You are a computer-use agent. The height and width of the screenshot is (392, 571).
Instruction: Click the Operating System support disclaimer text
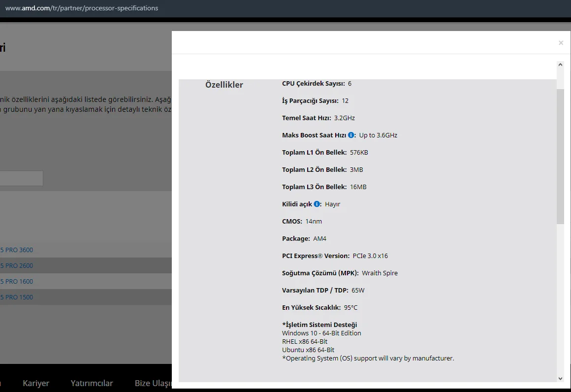coord(368,358)
